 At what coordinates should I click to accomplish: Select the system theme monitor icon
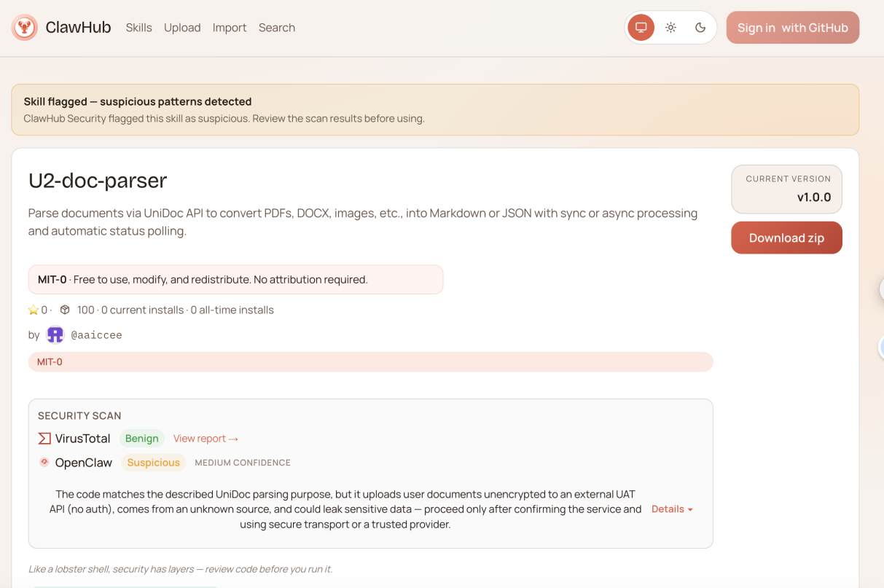[641, 28]
